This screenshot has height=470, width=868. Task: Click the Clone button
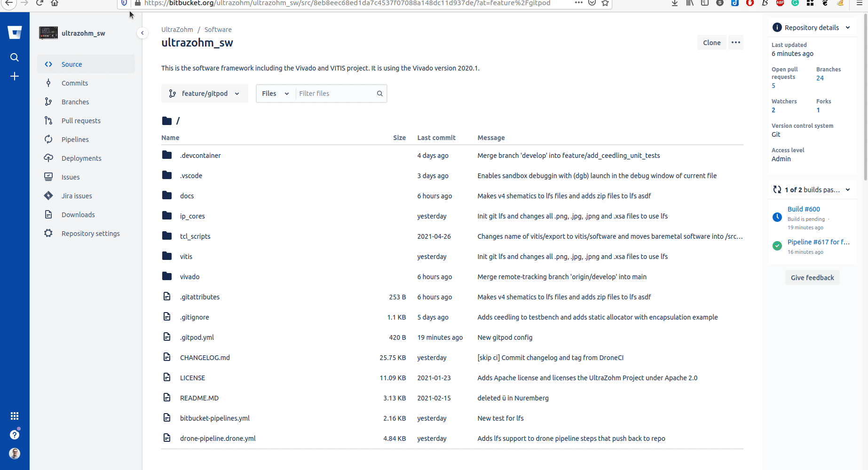[711, 42]
